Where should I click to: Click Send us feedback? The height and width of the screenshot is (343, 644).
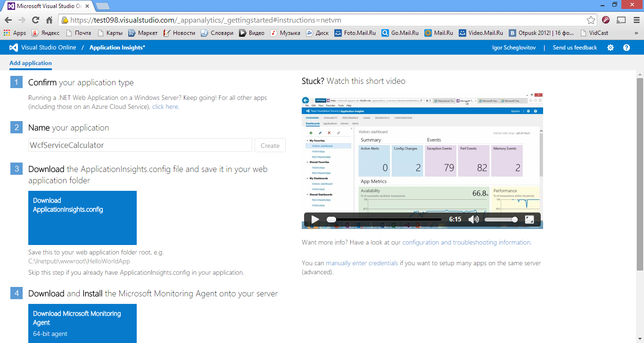tap(575, 48)
